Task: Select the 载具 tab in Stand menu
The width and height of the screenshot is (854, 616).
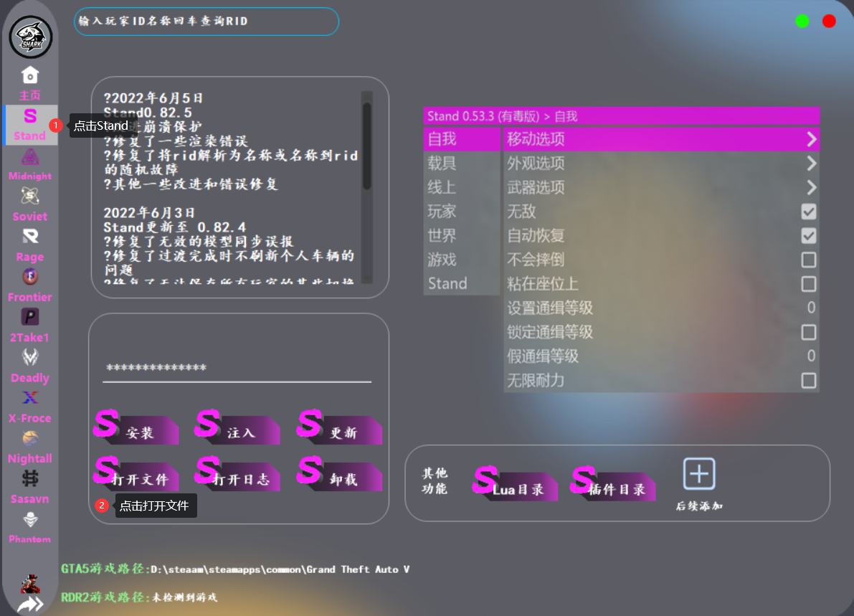Action: (x=442, y=164)
